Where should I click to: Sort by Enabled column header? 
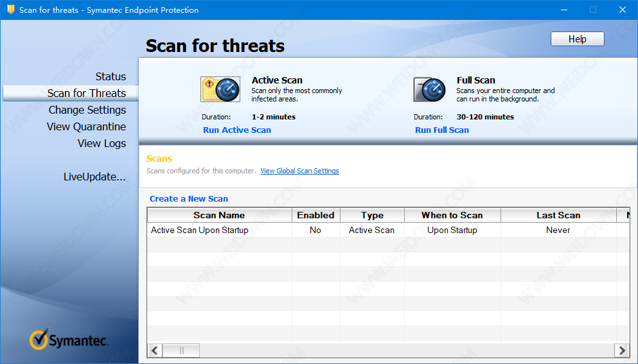point(315,215)
